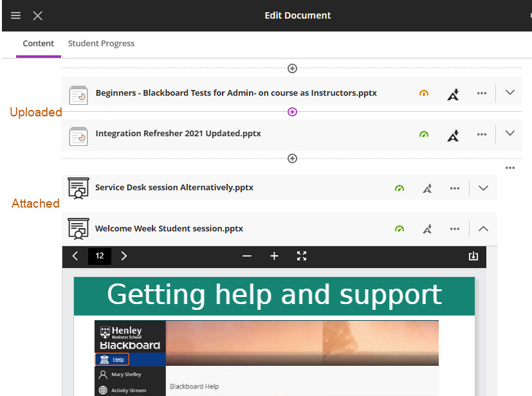Select the Content tab
Screen dimensions: 532x396
point(39,44)
